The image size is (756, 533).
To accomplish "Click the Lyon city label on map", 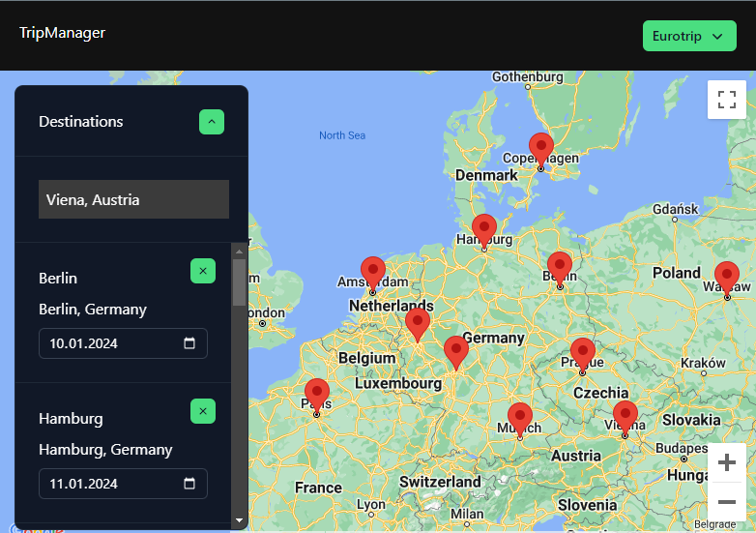I will tap(371, 505).
